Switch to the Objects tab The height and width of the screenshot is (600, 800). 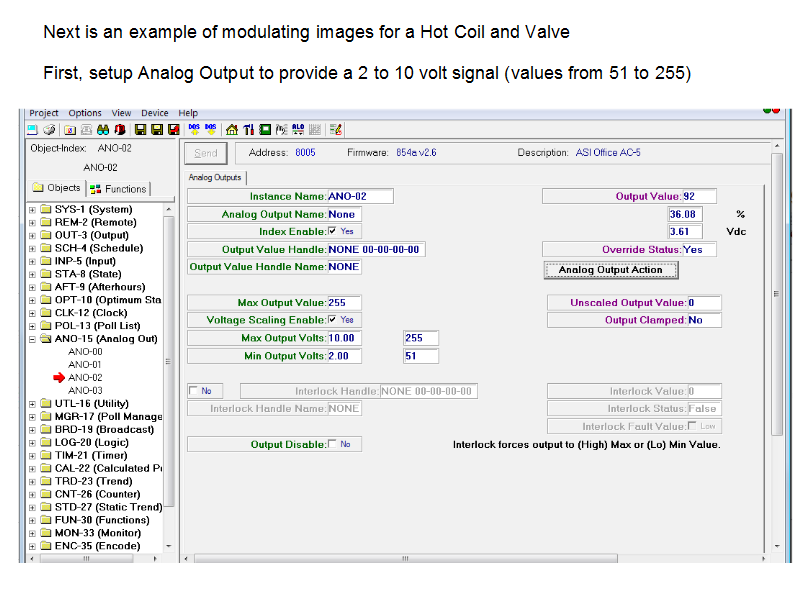57,188
